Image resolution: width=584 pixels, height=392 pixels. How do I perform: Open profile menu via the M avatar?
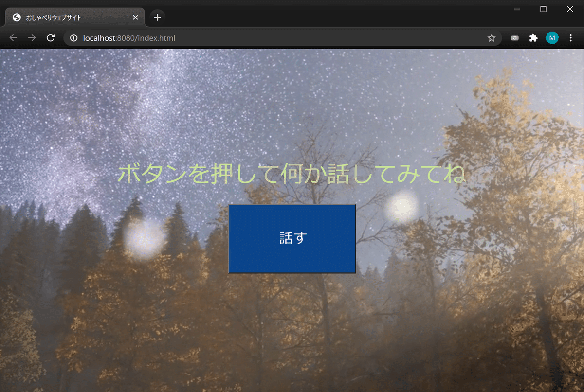pos(552,37)
